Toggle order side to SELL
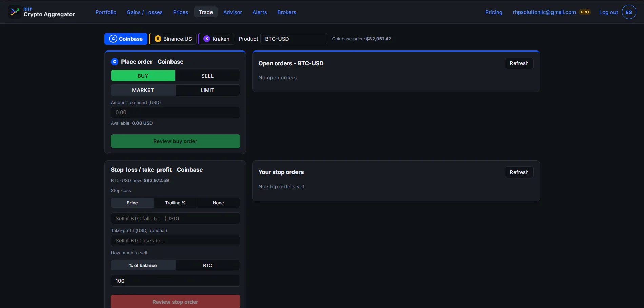Screen dimensions: 644x308 point(207,76)
